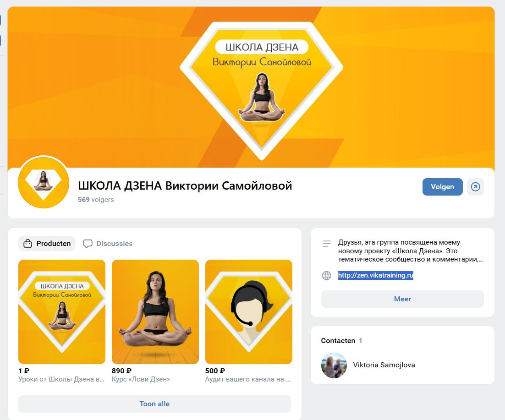Click the description lines icon
505x420 pixels.
pyautogui.click(x=326, y=244)
